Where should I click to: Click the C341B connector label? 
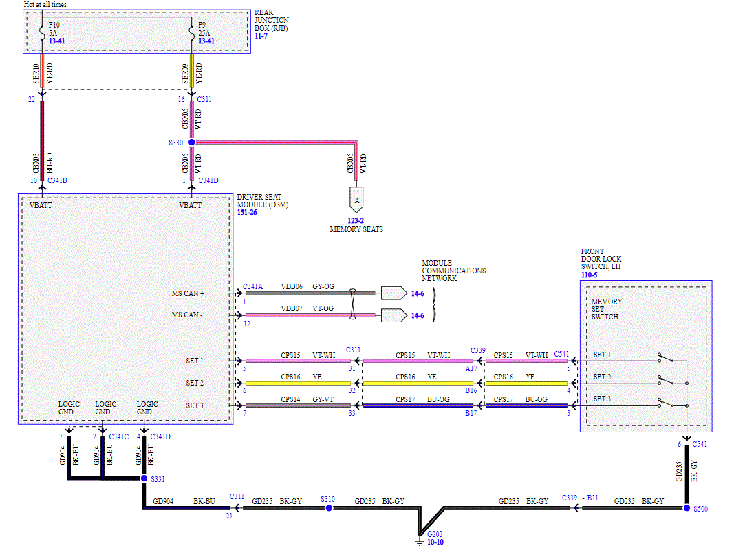pos(57,180)
